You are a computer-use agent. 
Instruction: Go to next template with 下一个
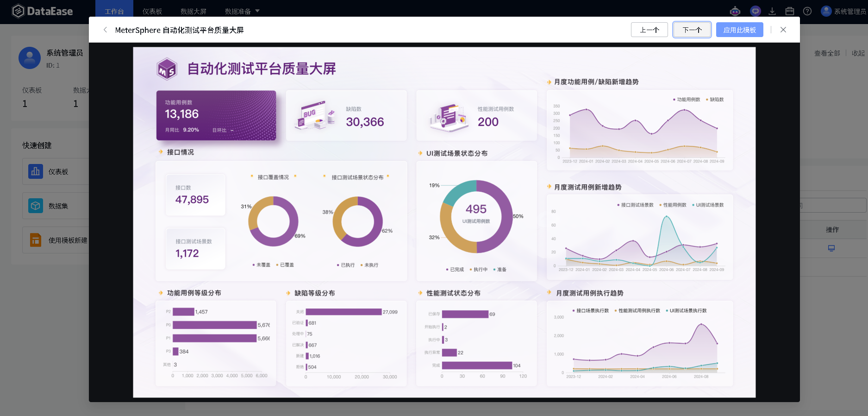(692, 30)
